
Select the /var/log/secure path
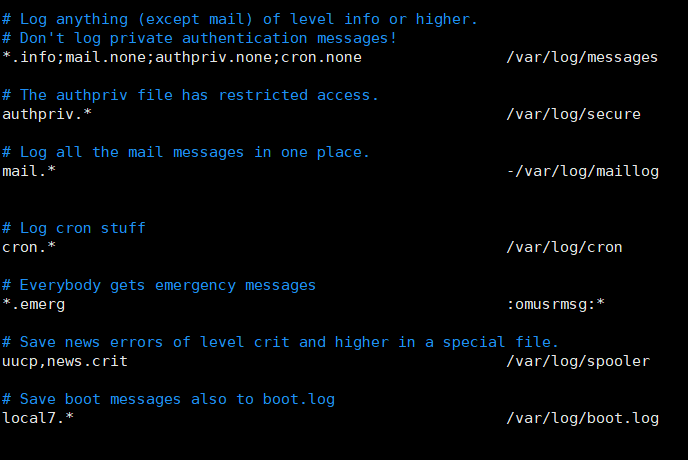coord(573,115)
